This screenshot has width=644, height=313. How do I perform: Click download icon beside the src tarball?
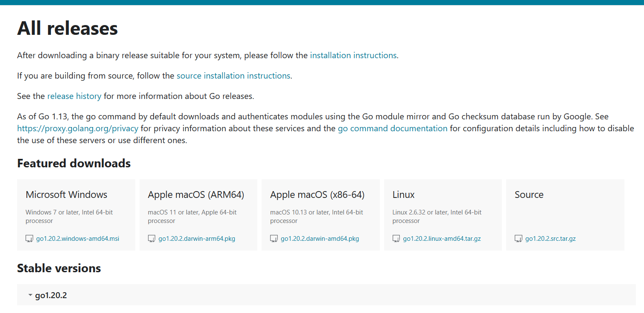coord(519,239)
